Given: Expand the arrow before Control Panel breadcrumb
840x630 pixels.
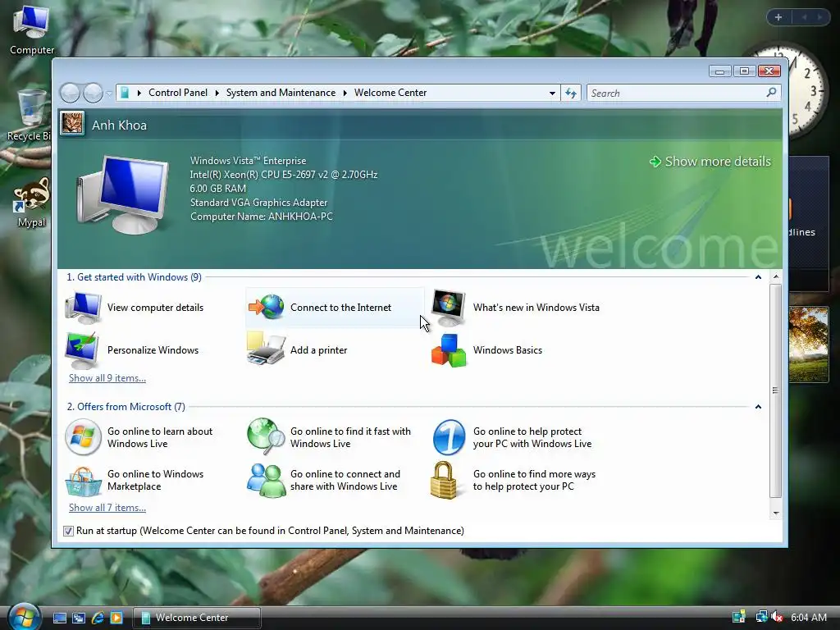Looking at the screenshot, I should pos(139,94).
